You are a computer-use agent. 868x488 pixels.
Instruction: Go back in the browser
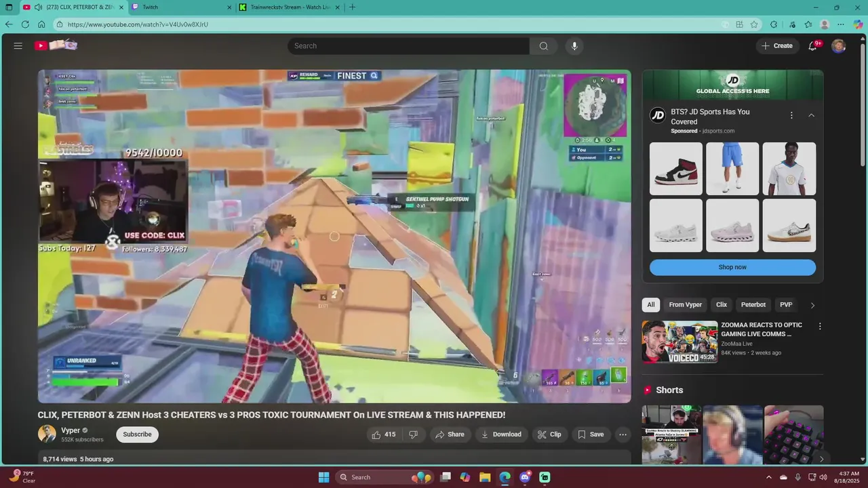coord(9,24)
